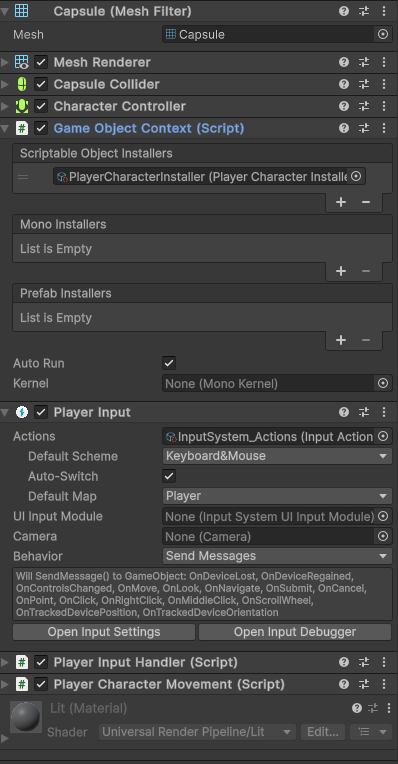Open presets for the Character Controller
The image size is (398, 764).
[x=364, y=106]
